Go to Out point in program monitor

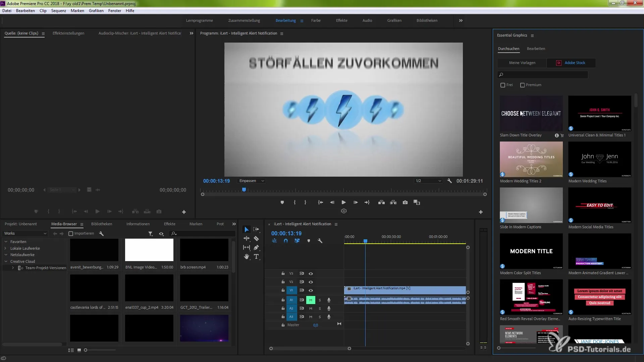pyautogui.click(x=367, y=202)
